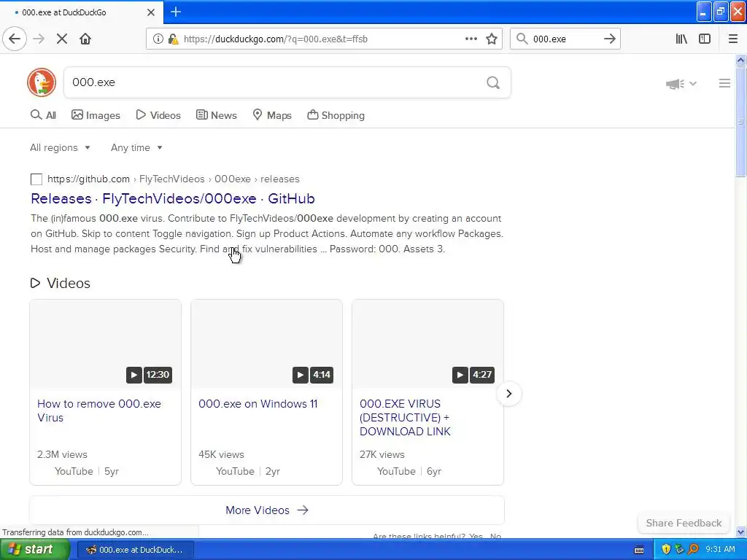
Task: Open a new tab with the plus button
Action: tap(176, 12)
